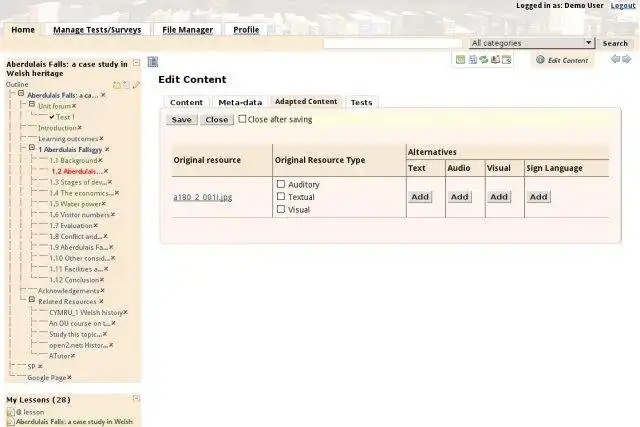
Task: Collapse the Aberdulais Falls root tree node
Action: tap(21, 94)
